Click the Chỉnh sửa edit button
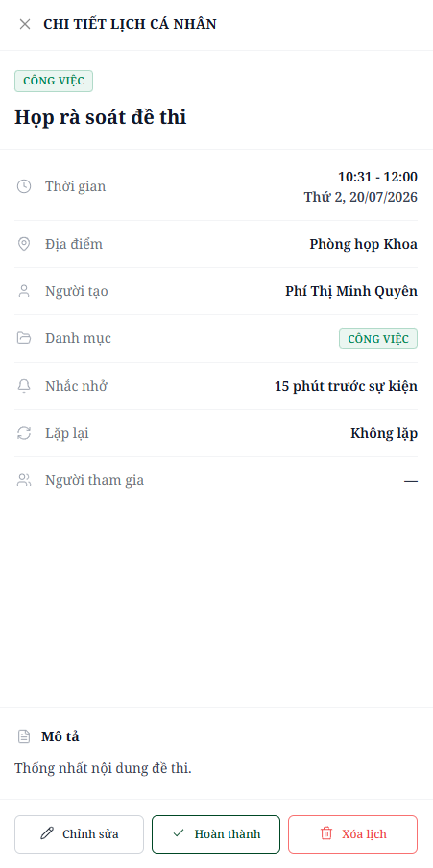The image size is (433, 868). pyautogui.click(x=79, y=834)
